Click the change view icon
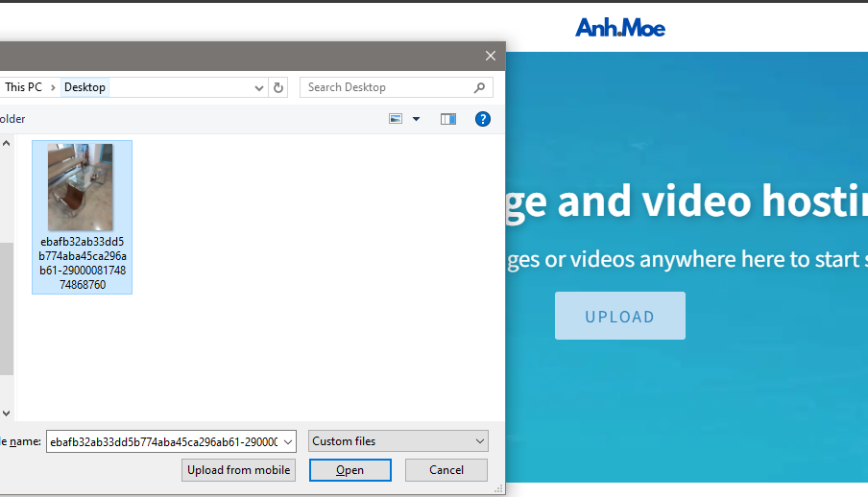868x497 pixels. click(396, 119)
